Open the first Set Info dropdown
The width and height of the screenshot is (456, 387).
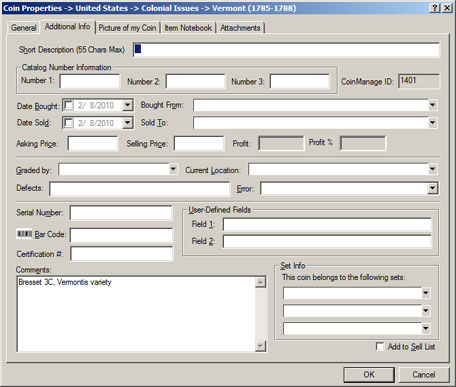[x=426, y=293]
